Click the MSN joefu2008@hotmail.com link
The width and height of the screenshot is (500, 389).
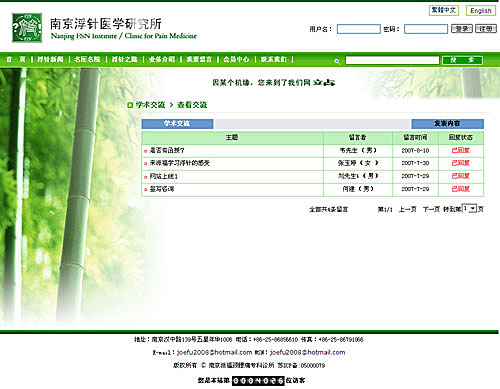308,352
